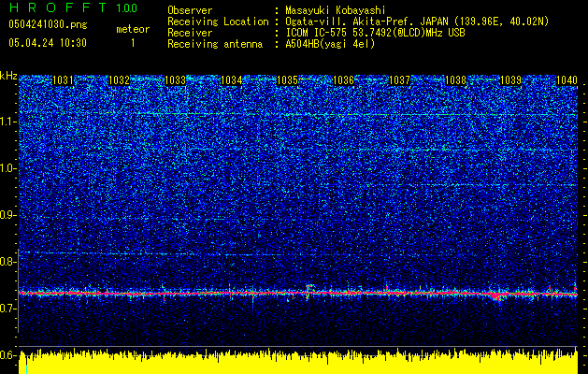Viewport: 588px width, 374px height.
Task: Click the 0.8 frequency axis label
Action: click(x=8, y=262)
